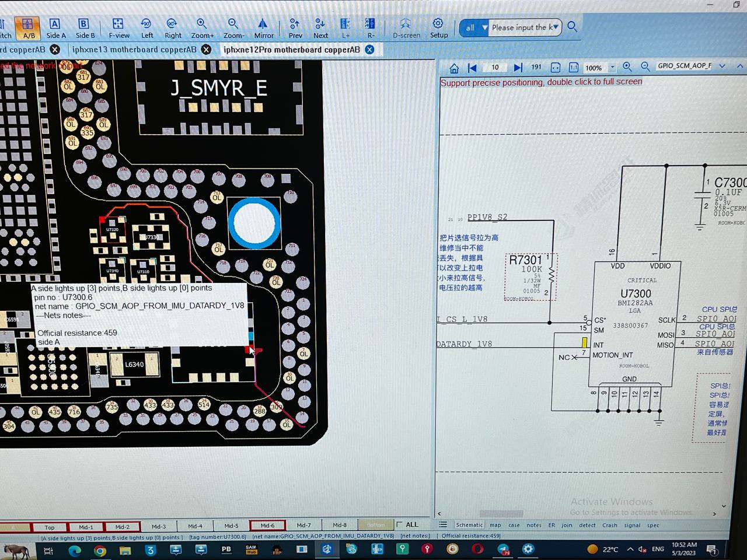Mirror the board view
The height and width of the screenshot is (560, 747).
263,28
